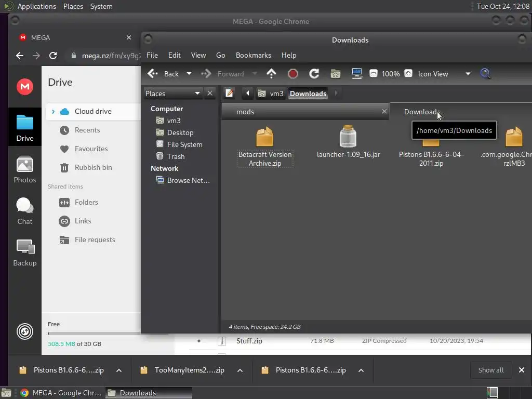
Task: Go up to parent folder
Action: (271, 74)
